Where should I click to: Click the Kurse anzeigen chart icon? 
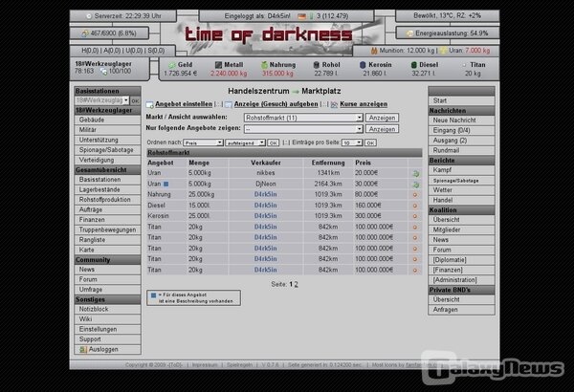(x=334, y=104)
